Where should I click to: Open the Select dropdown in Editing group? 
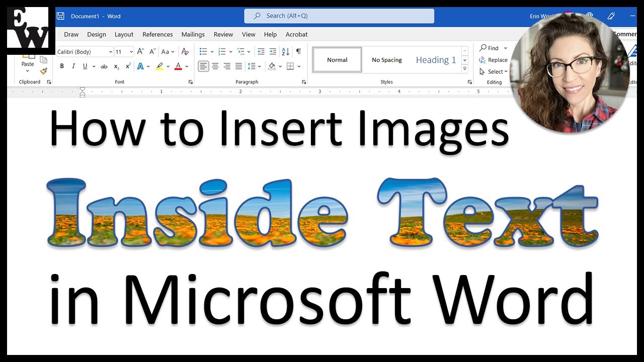point(506,72)
